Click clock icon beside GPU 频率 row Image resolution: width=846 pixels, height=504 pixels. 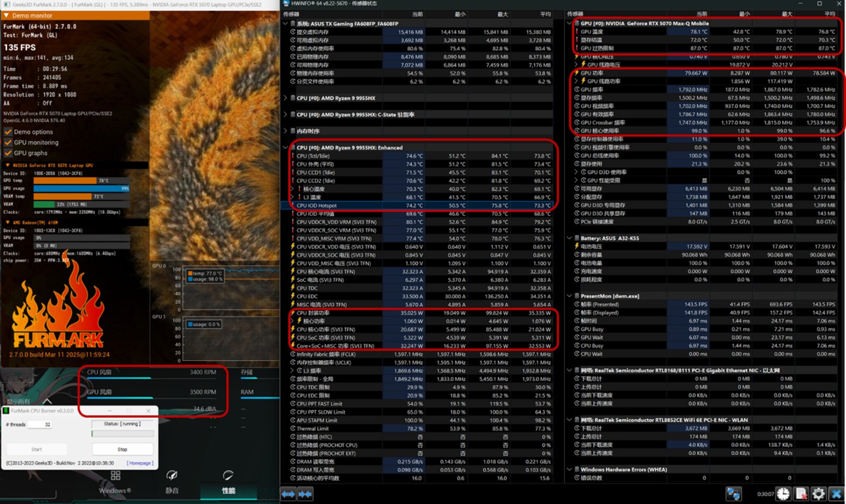tap(577, 90)
